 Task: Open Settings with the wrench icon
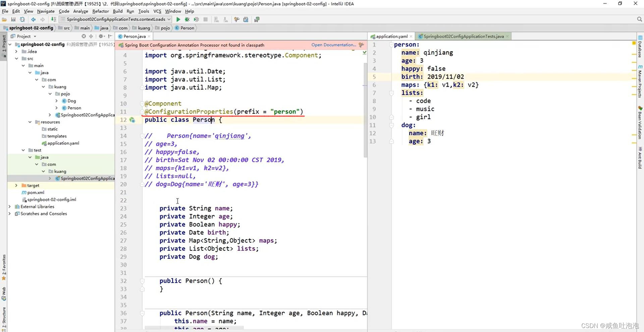237,19
